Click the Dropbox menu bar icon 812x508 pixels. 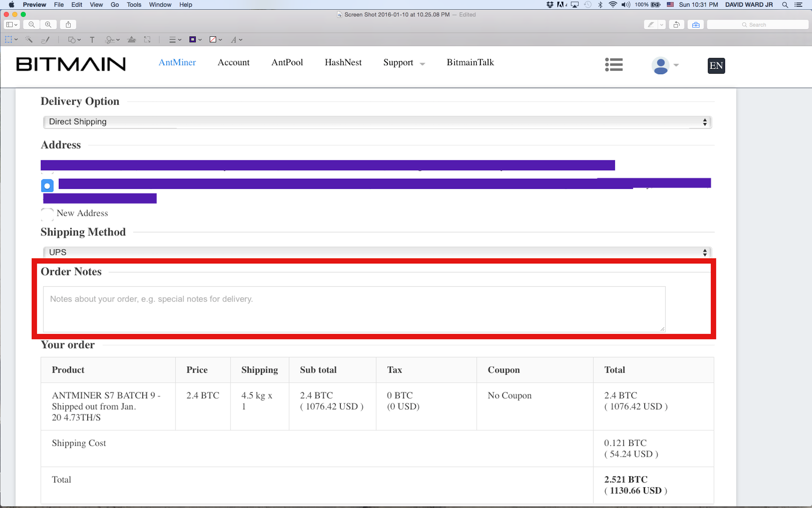click(550, 5)
